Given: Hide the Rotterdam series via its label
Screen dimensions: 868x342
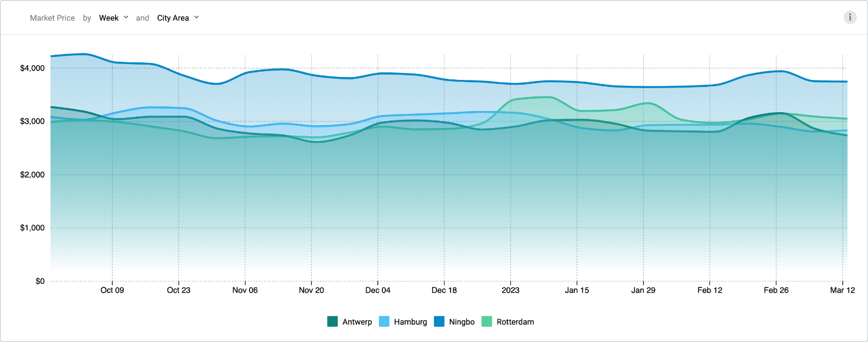Looking at the screenshot, I should 515,322.
